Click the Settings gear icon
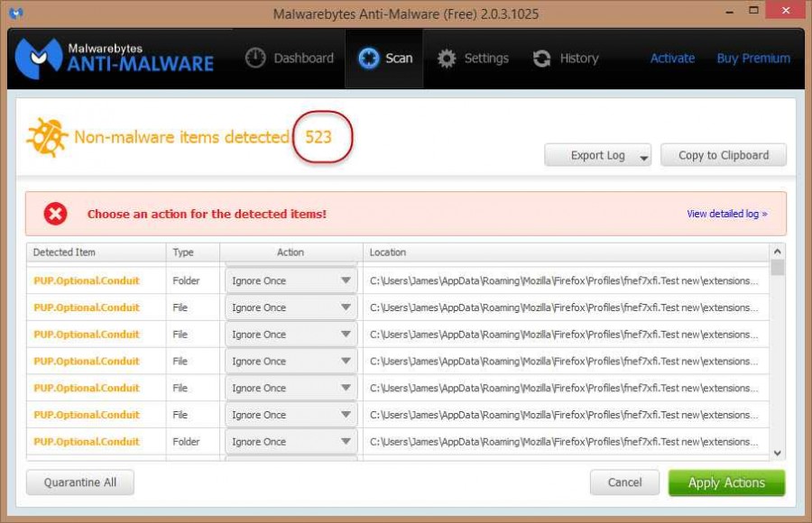 point(447,59)
